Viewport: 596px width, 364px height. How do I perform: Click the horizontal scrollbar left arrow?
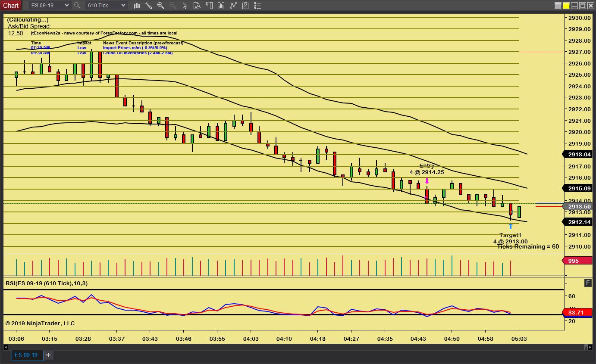(x=6, y=347)
